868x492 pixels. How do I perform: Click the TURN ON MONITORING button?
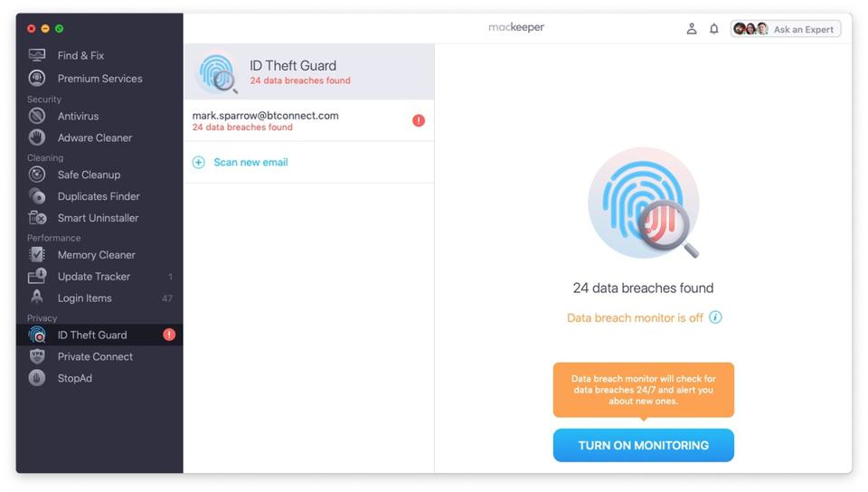coord(643,445)
